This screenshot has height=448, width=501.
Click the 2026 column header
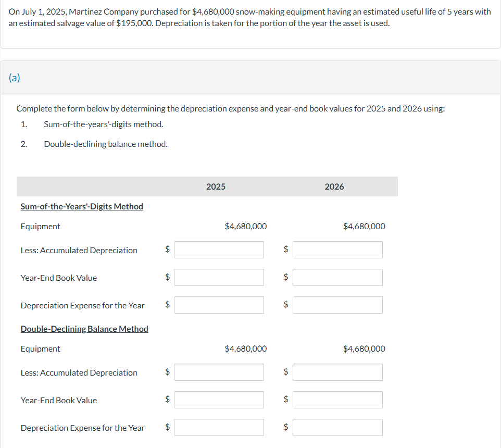click(334, 186)
